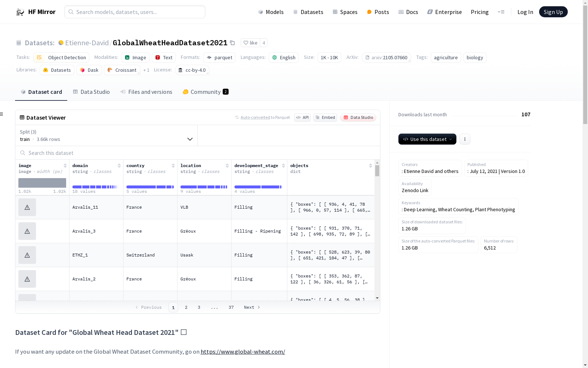Open the more navigation menu icon
Screen dimensions: 588x368
(x=501, y=12)
